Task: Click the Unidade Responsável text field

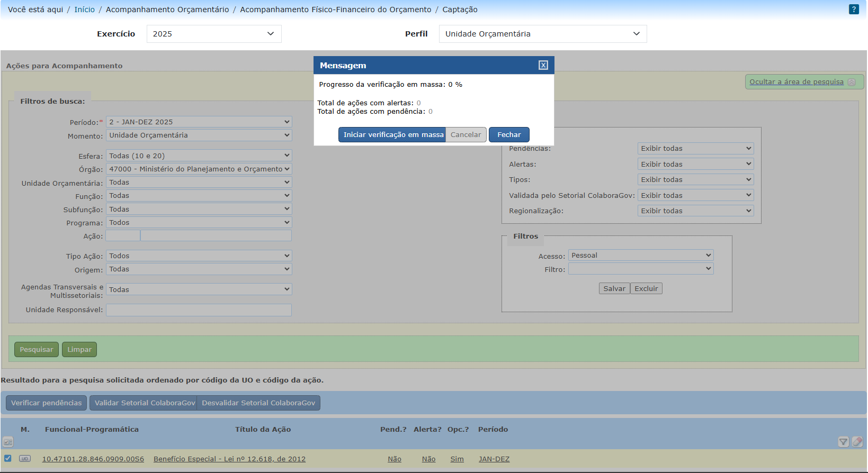Action: (199, 310)
